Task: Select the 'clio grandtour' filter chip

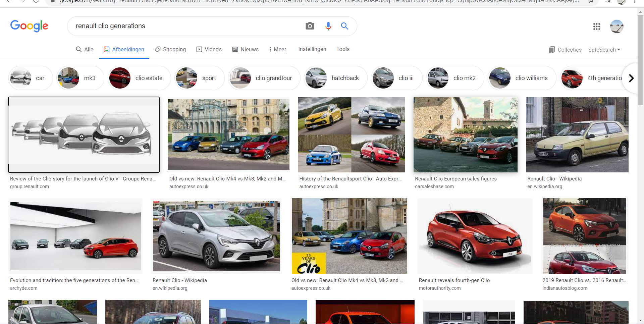Action: tap(264, 78)
